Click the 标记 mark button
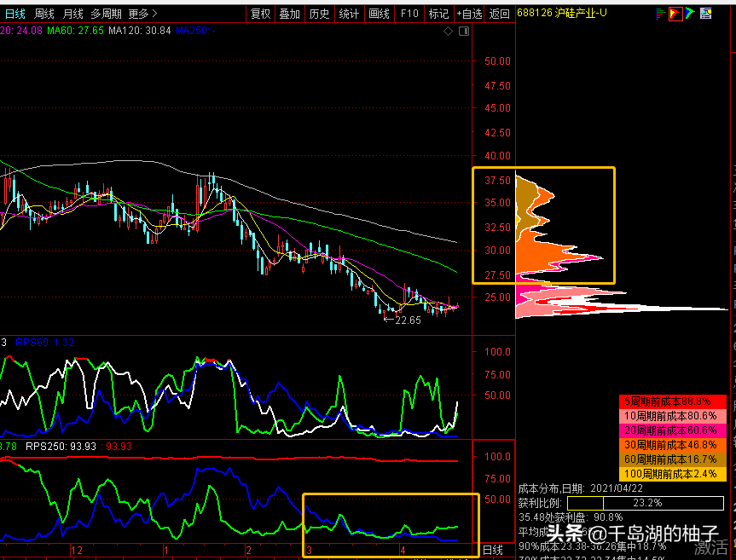Screen dimensions: 736x560 (438, 14)
